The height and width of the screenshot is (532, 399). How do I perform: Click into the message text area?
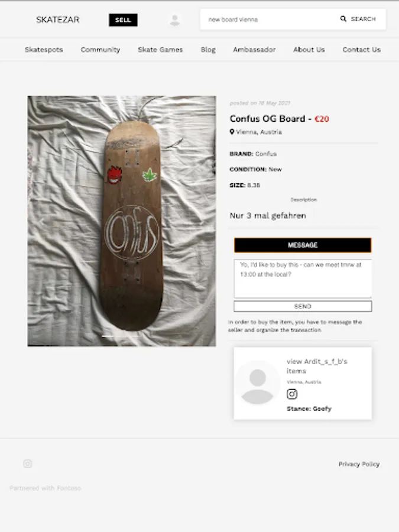tap(303, 279)
